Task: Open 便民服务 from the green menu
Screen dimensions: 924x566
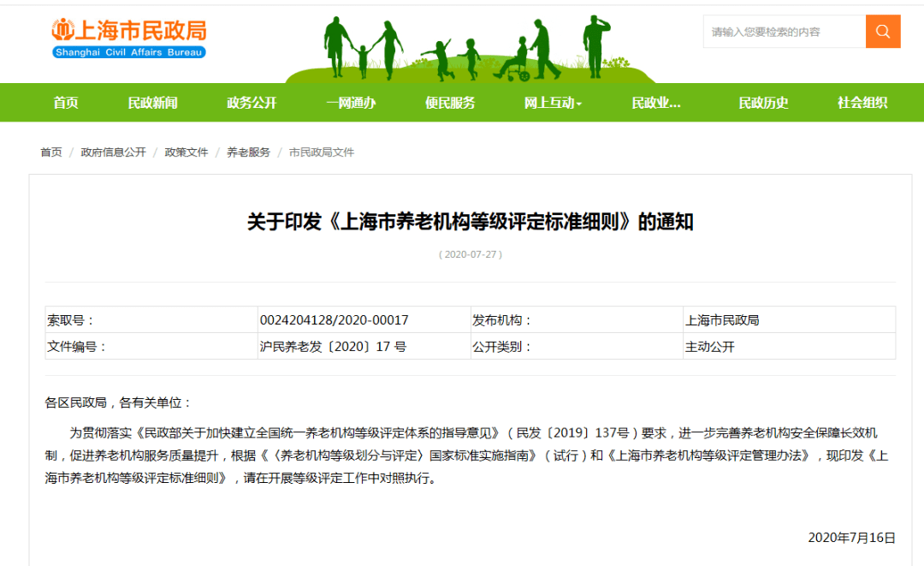Action: pyautogui.click(x=450, y=103)
